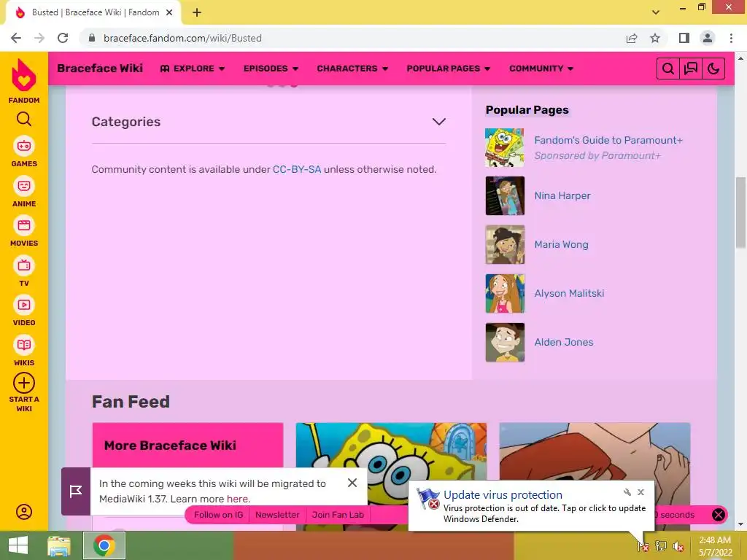The height and width of the screenshot is (560, 747).
Task: Close the seconds countdown bar
Action: (718, 514)
